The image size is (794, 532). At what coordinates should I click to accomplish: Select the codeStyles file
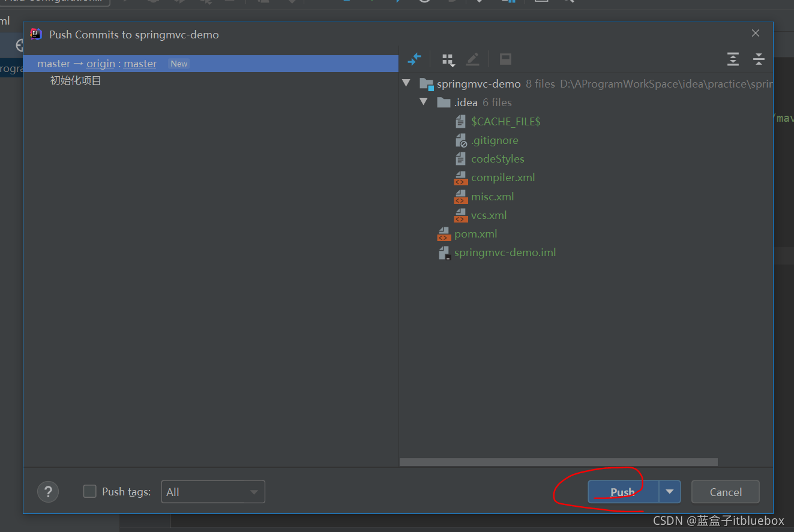[498, 158]
